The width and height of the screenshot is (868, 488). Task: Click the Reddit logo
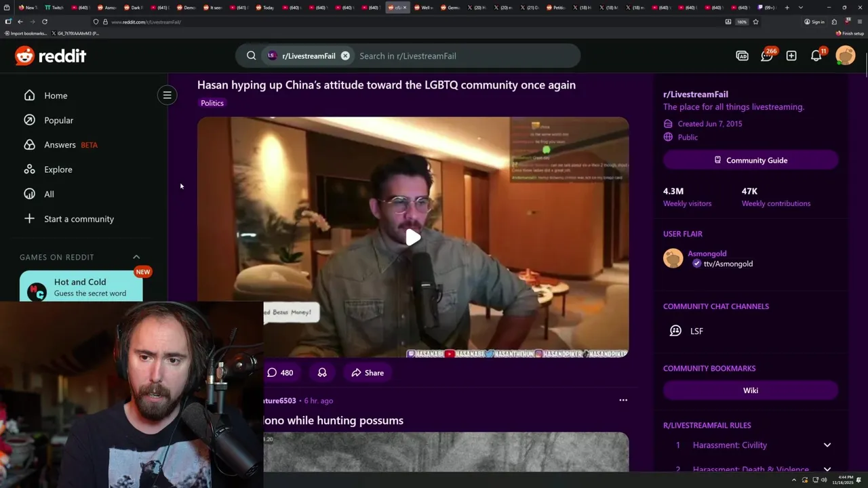(50, 56)
